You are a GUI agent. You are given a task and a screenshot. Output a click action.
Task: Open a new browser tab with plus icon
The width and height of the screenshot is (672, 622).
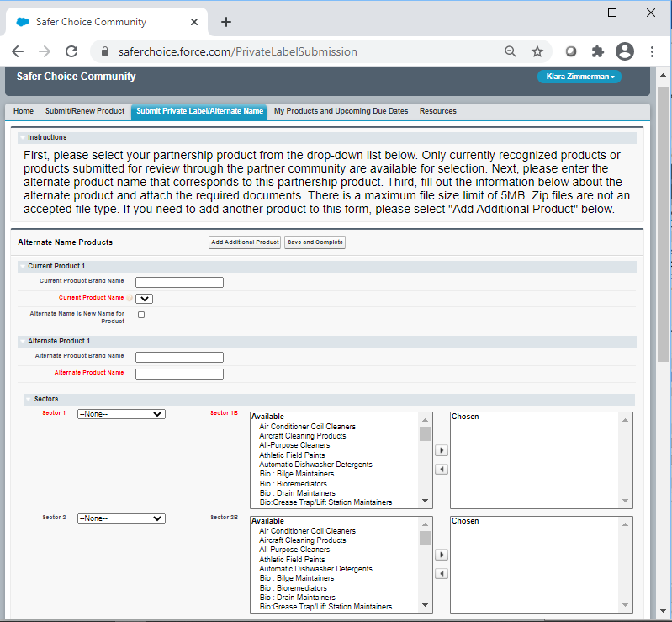[226, 22]
